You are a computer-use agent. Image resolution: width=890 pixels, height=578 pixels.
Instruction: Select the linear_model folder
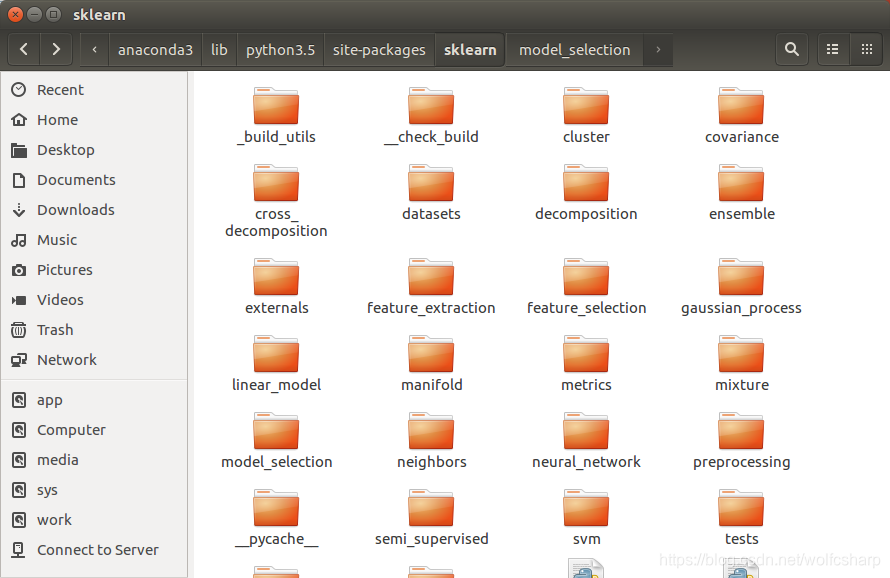tap(276, 364)
